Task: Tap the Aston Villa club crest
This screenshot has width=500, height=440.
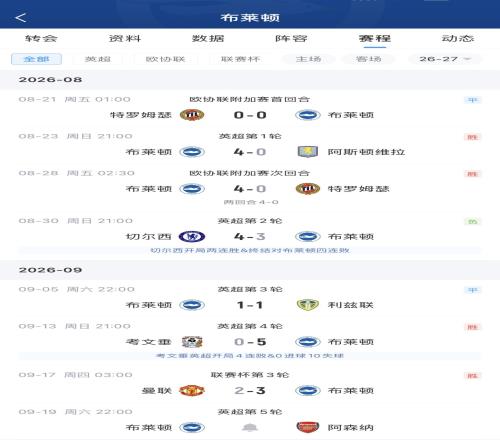Action: [x=307, y=152]
